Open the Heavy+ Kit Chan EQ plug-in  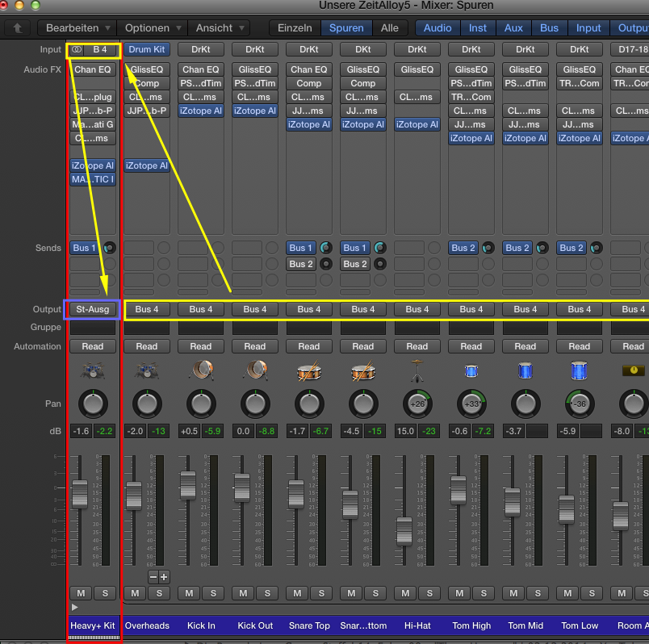point(93,69)
